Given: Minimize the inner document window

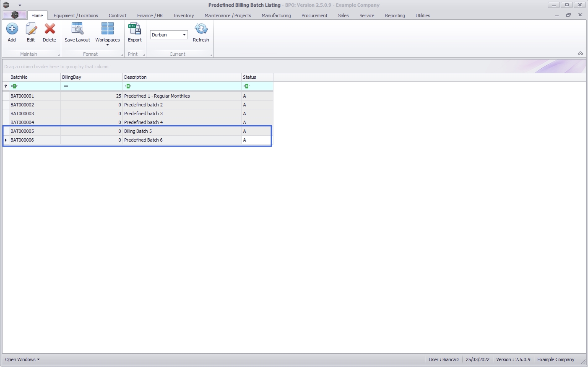Looking at the screenshot, I should click(557, 15).
